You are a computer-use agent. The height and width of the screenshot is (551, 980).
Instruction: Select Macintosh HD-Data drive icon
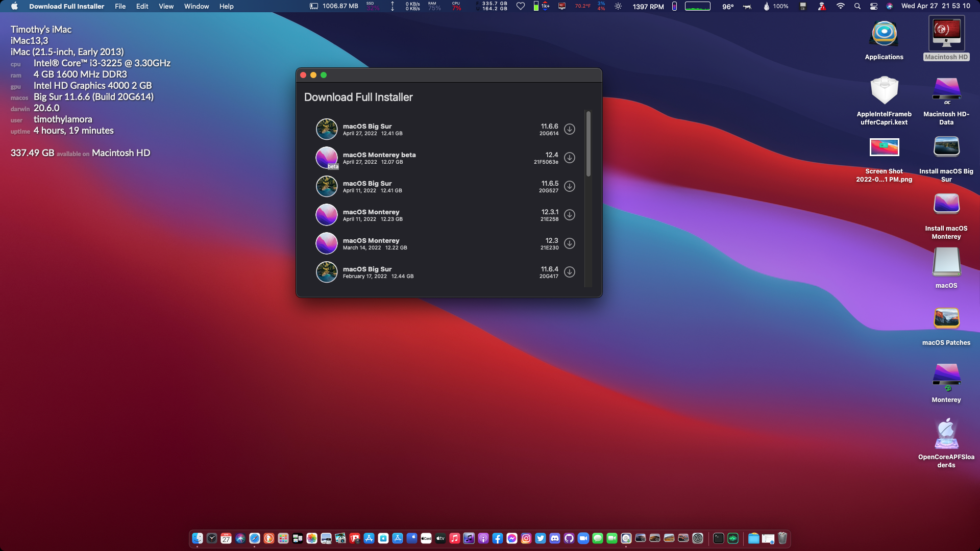click(x=946, y=91)
